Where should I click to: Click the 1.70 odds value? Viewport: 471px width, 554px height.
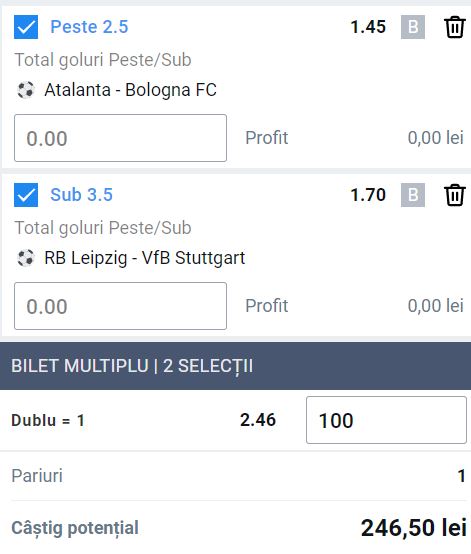point(368,195)
